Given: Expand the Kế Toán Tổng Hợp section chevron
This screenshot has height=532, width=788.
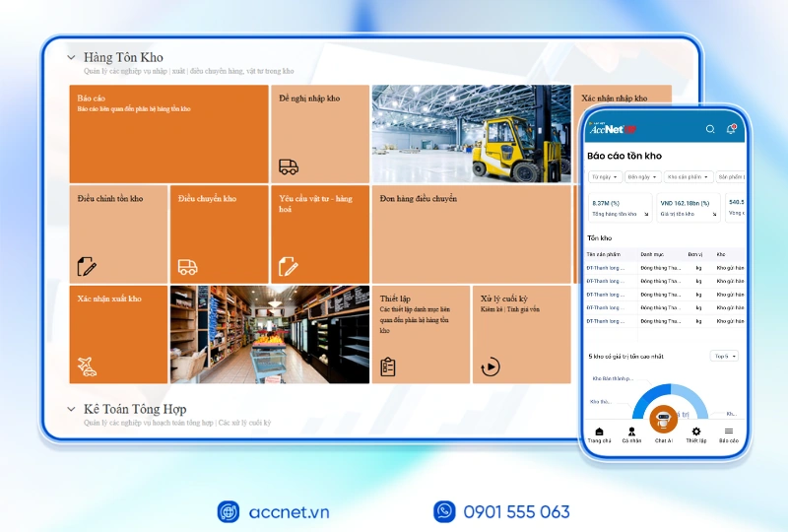Looking at the screenshot, I should (x=71, y=409).
